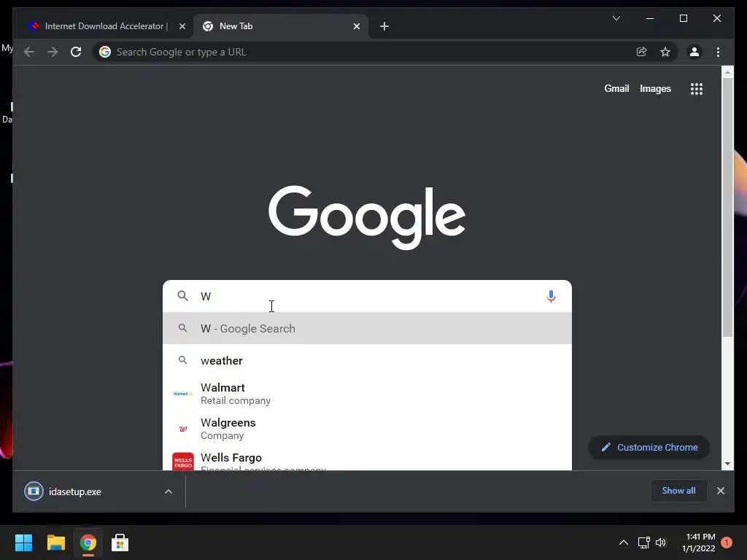Screen dimensions: 747x560
Task: Show hidden system tray icons
Action: 623,542
